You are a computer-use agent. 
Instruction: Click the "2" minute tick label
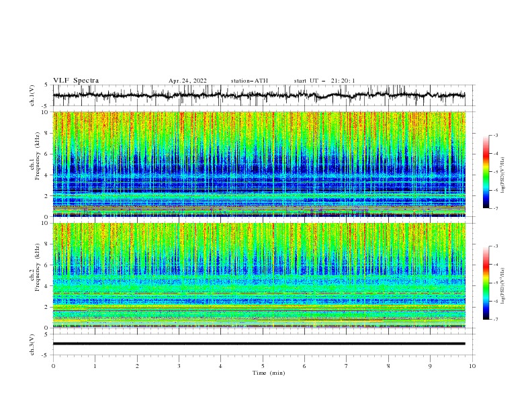[x=137, y=366]
